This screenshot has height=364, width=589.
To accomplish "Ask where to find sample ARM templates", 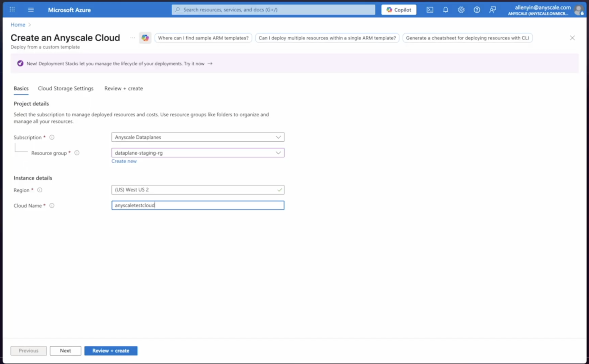I will (203, 38).
